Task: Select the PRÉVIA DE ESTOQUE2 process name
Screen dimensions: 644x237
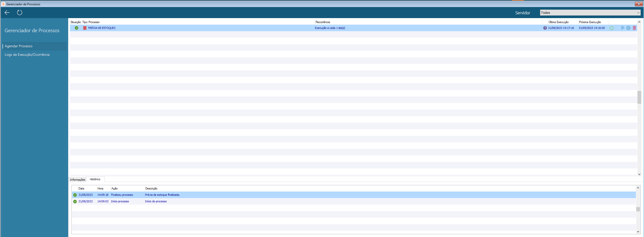Action: tap(102, 28)
